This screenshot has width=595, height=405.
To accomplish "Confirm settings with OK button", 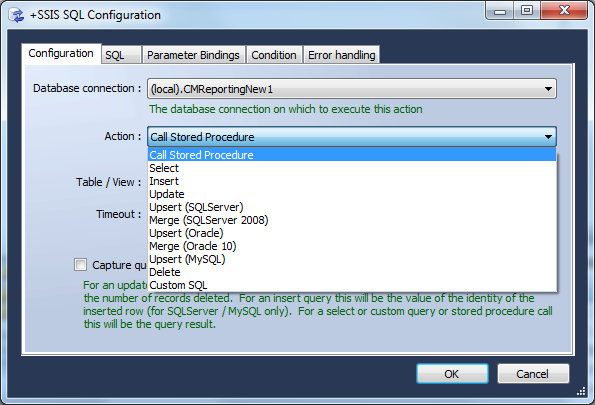I will (452, 374).
